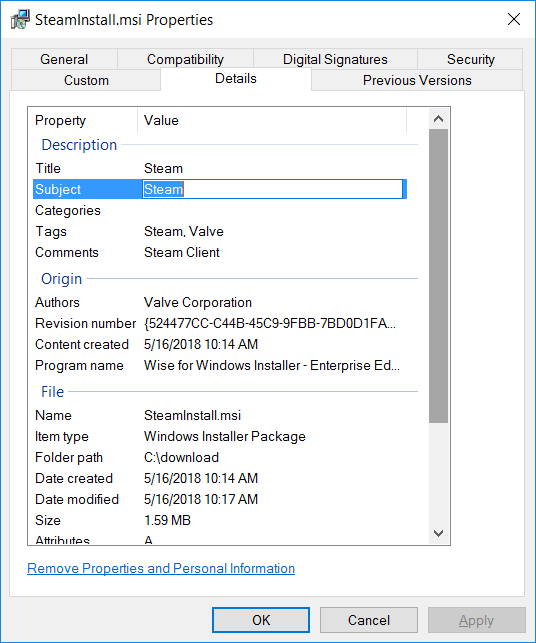This screenshot has width=536, height=643.
Task: Click the Value column header
Action: click(x=272, y=121)
